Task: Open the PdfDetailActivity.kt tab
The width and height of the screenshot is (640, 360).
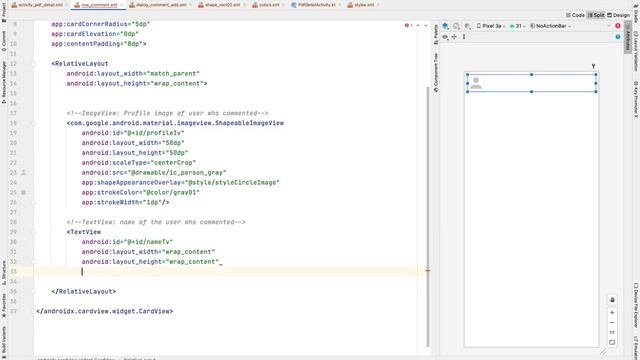Action: coord(316,5)
